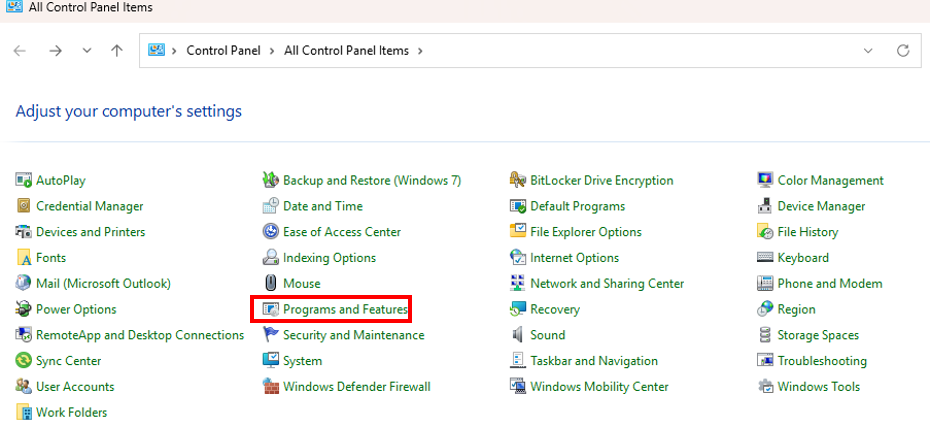Open the Windows Defender Firewall icon
Image resolution: width=936 pixels, height=429 pixels.
point(270,387)
